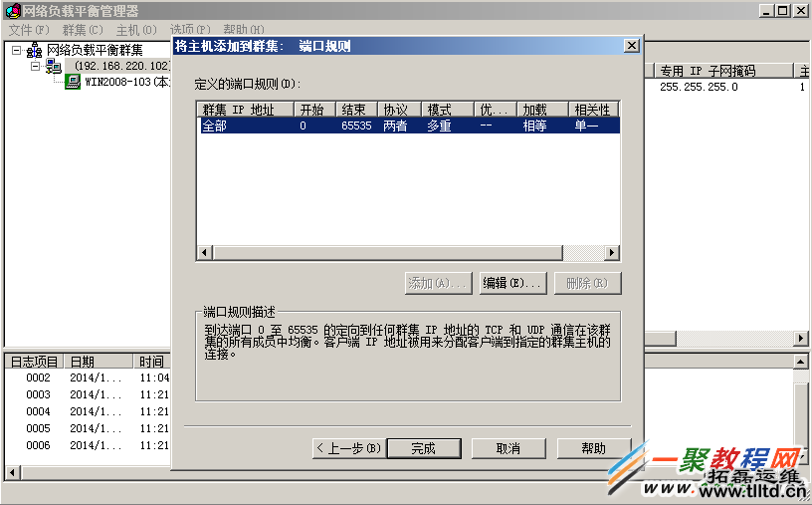Viewport: 812px width, 505px height.
Task: Click the 帮助 help button in dialog
Action: tap(594, 448)
